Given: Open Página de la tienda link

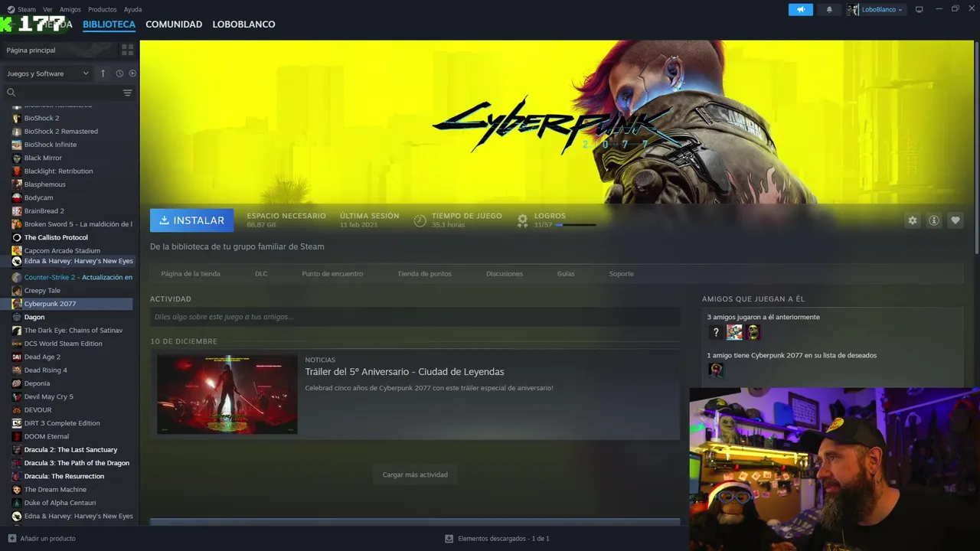Looking at the screenshot, I should tap(191, 274).
